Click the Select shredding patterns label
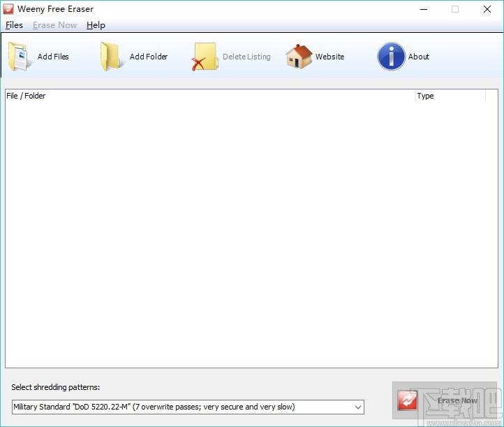504x427 pixels. (x=56, y=387)
